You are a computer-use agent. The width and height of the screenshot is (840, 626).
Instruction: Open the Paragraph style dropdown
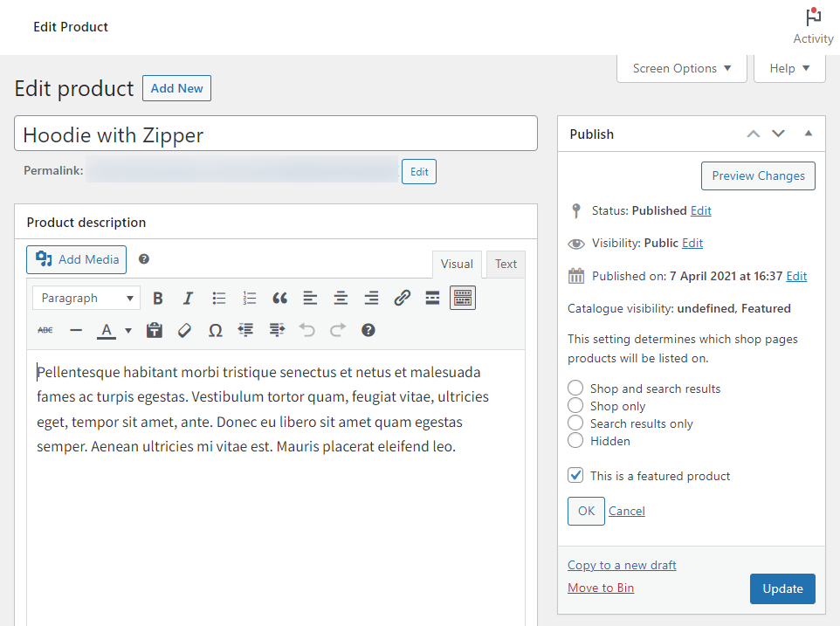point(86,298)
